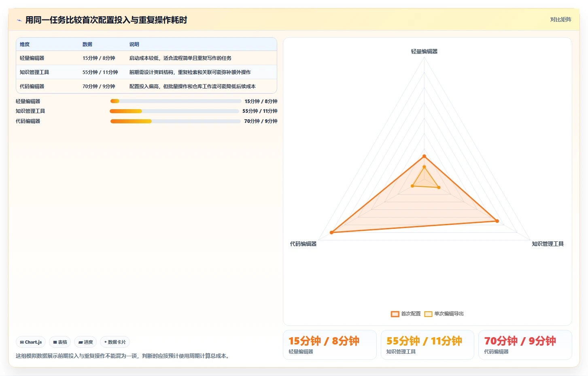
Task: Click 首次配置 data point on 知识管理工具 axis
Action: point(497,221)
